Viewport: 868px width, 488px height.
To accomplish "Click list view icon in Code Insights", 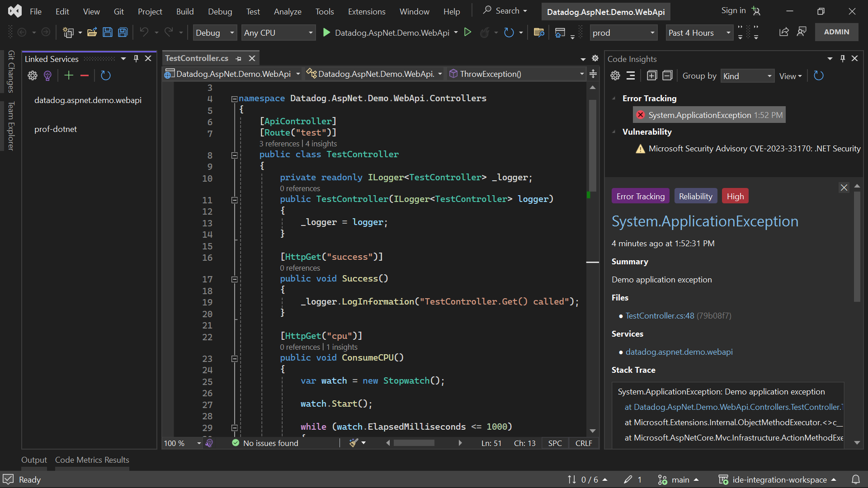I will coord(631,75).
